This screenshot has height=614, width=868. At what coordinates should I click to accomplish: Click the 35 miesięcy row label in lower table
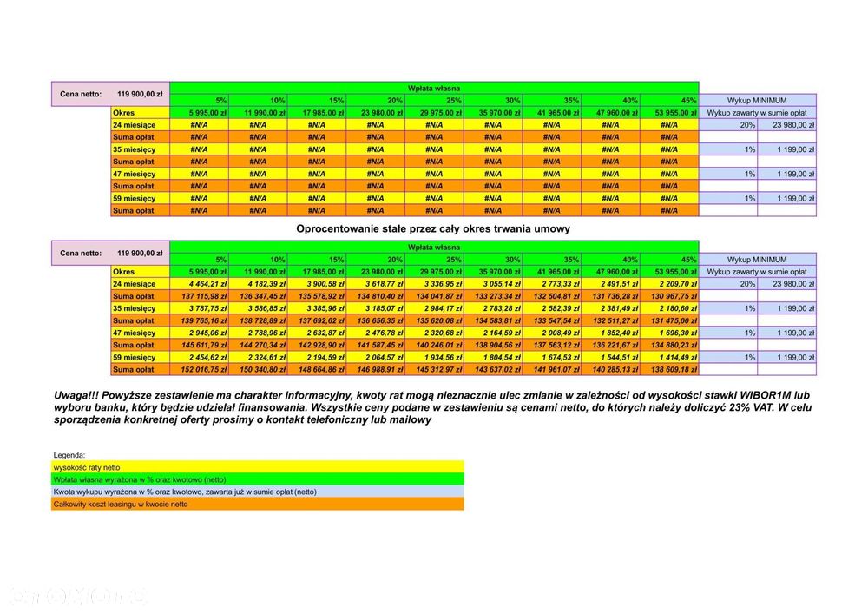pos(140,308)
